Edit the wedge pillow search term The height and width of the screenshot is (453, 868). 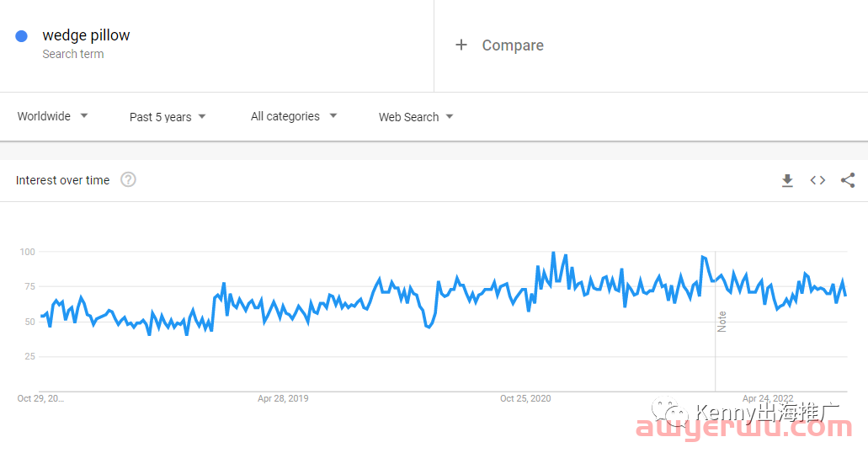[x=86, y=35]
